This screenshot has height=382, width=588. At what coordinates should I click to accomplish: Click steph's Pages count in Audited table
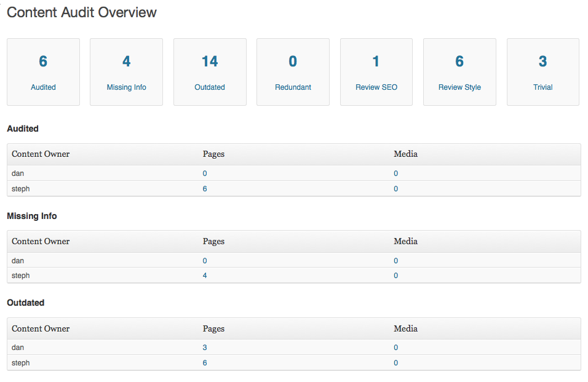(205, 189)
